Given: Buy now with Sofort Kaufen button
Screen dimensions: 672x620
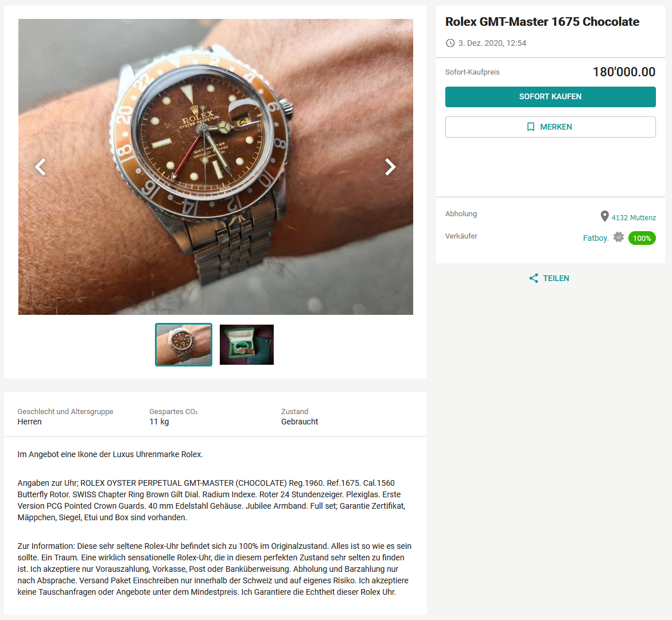Looking at the screenshot, I should click(550, 97).
